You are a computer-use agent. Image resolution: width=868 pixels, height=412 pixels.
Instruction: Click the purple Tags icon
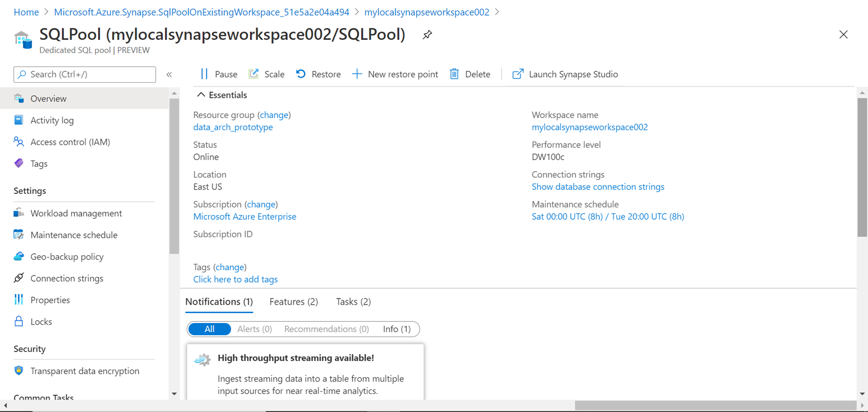pos(19,163)
